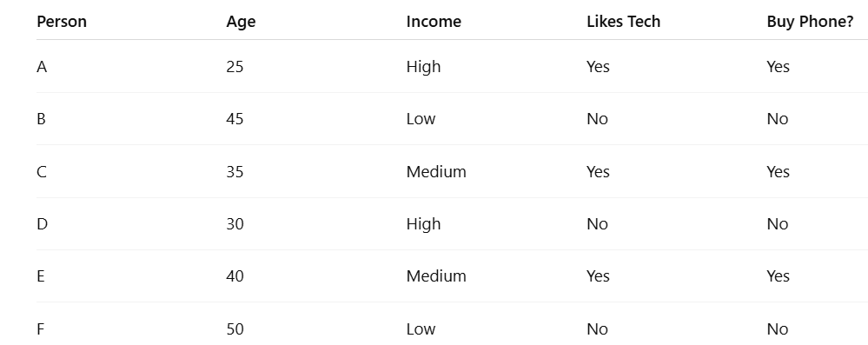Click the age value 45
This screenshot has width=868, height=345.
[x=235, y=119]
